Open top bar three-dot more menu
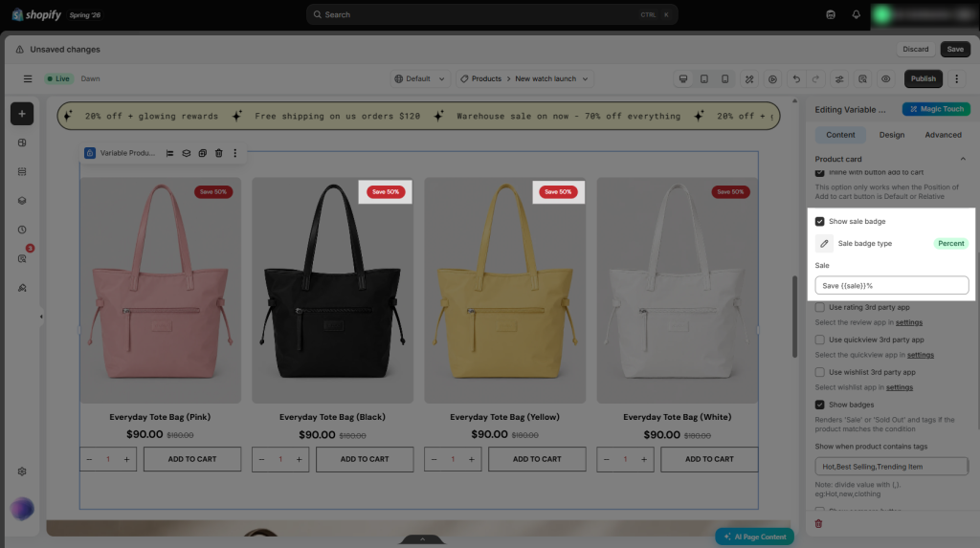 pos(957,78)
